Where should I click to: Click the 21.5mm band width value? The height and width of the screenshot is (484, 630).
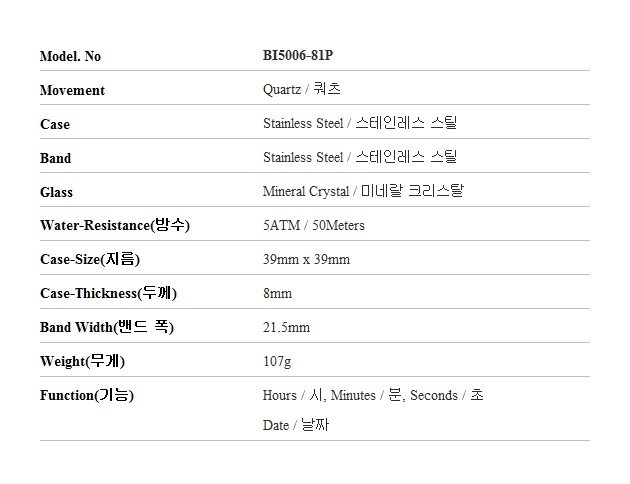click(286, 328)
